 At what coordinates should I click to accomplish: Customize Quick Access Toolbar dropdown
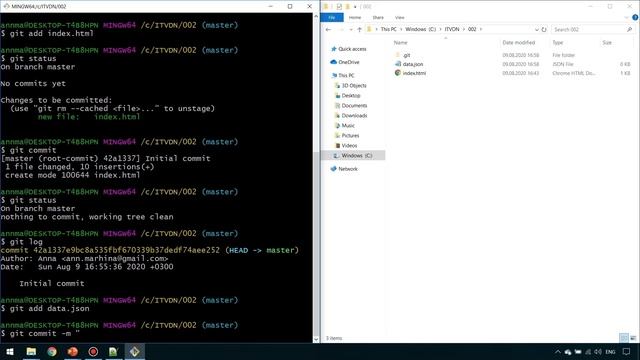pos(355,7)
